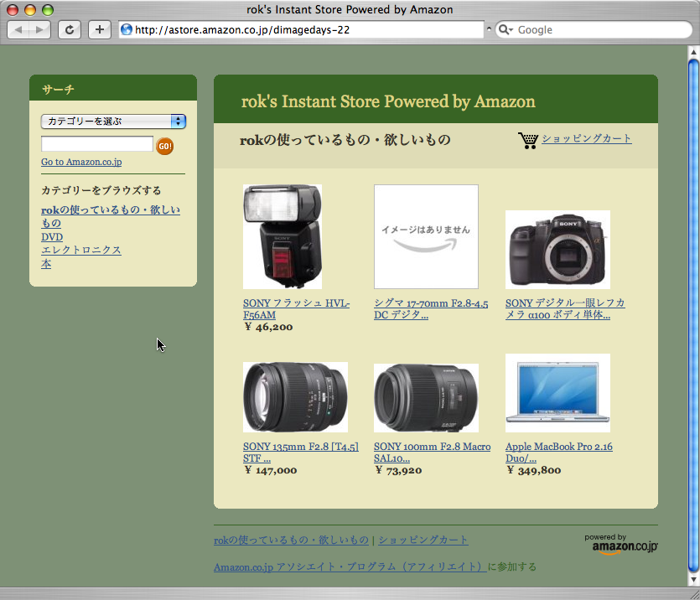Browse the エレクトロニクス category
This screenshot has width=700, height=600.
pyautogui.click(x=80, y=250)
